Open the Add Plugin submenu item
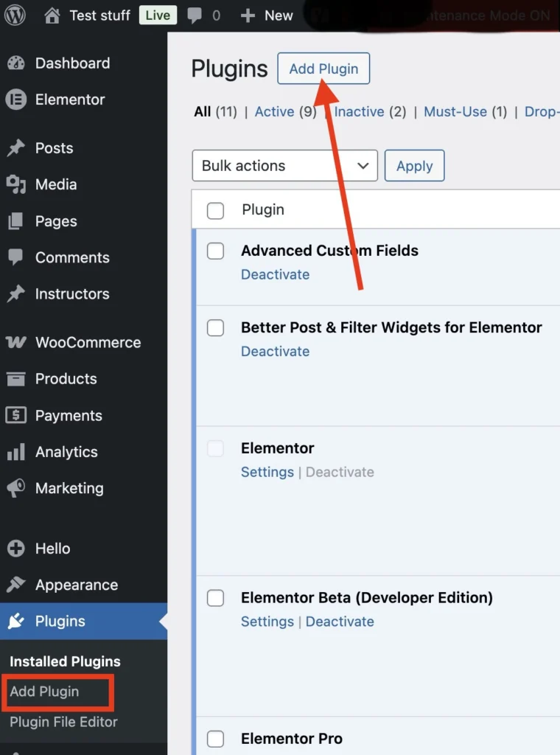Screen dimensions: 560x755 pyautogui.click(x=44, y=692)
